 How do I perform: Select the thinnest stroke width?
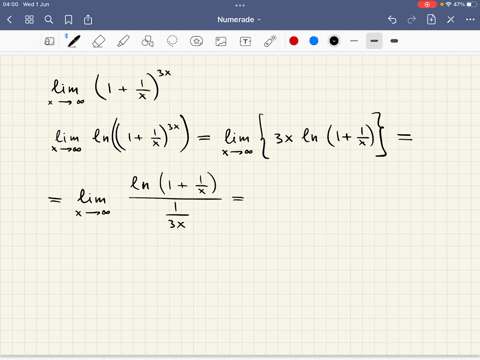tap(354, 41)
